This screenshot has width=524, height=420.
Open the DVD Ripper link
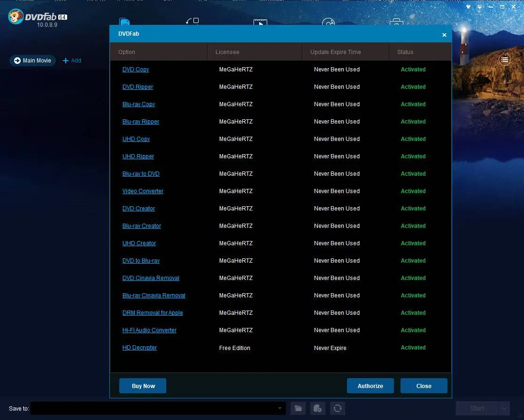point(138,87)
